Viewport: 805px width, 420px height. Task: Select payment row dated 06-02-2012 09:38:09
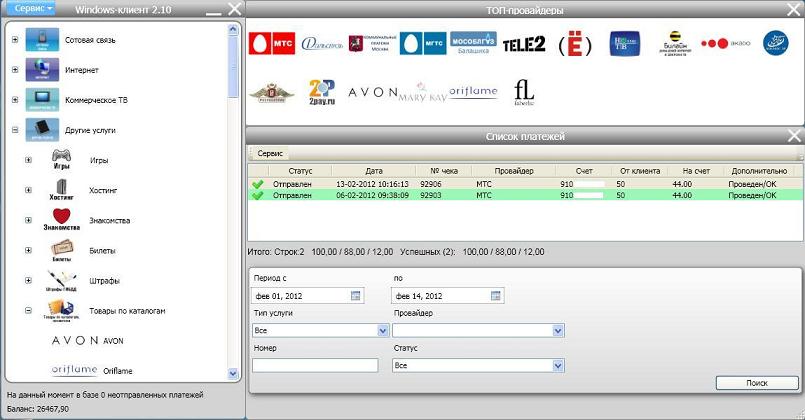526,195
